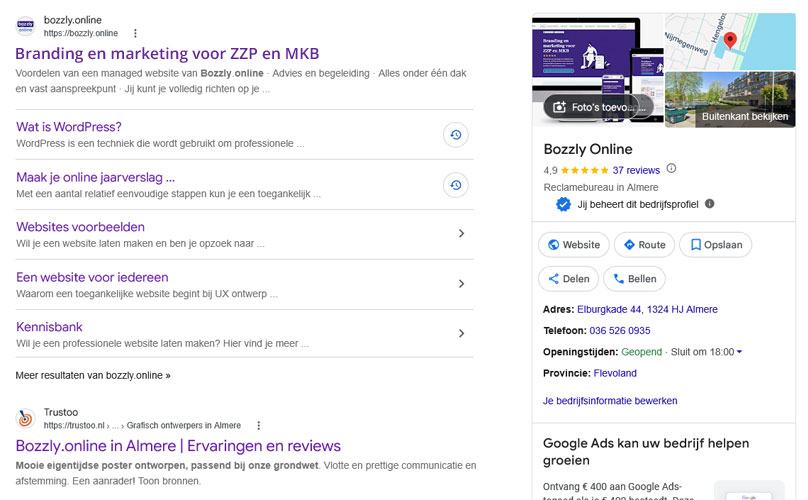
Task: Click Toon bronnen in Trustoo snippet
Action: (x=169, y=481)
